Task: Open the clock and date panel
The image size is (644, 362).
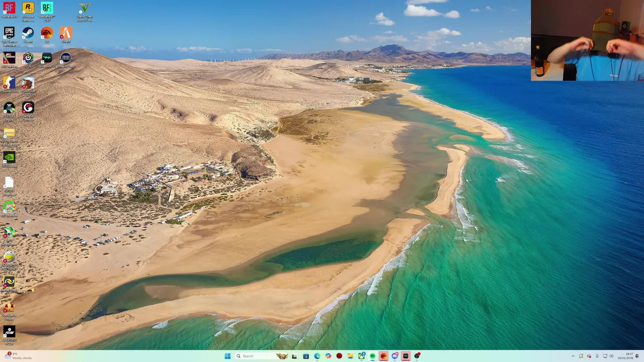Action: coord(625,356)
